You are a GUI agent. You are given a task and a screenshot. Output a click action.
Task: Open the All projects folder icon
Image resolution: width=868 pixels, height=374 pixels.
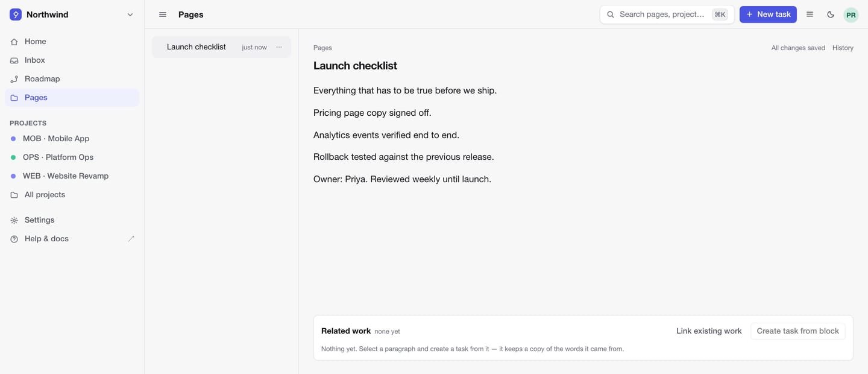14,195
